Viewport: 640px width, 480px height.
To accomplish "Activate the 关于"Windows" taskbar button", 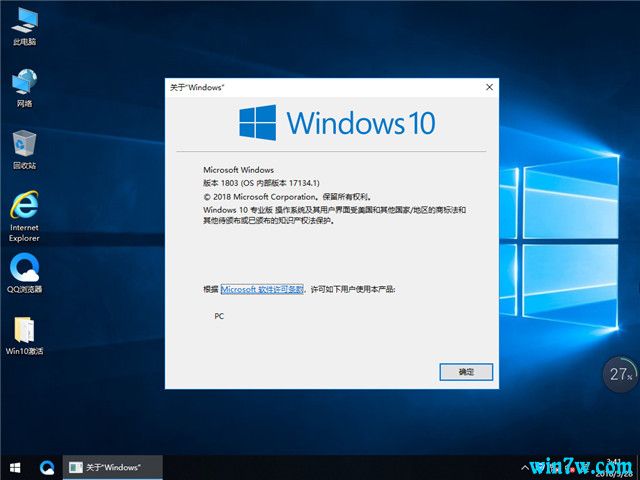I will [x=113, y=467].
